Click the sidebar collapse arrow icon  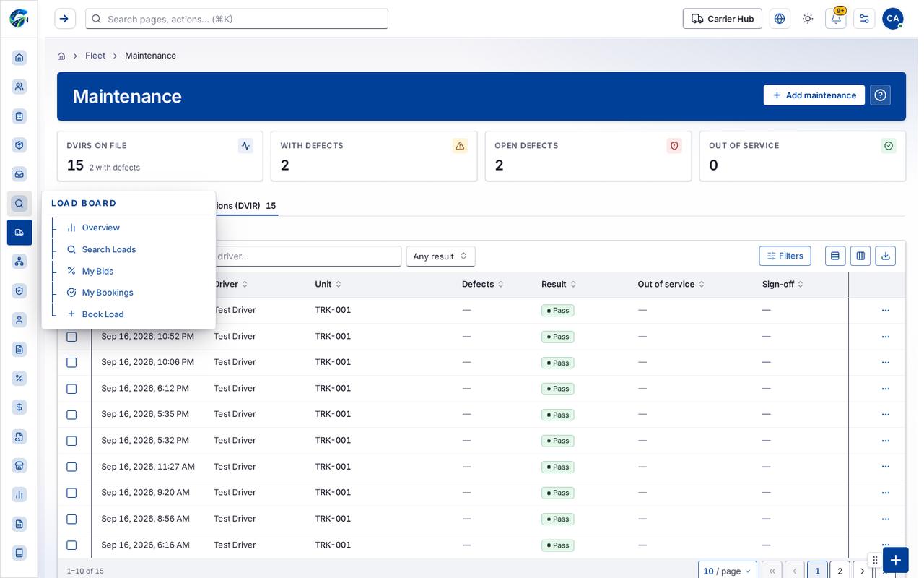point(64,19)
